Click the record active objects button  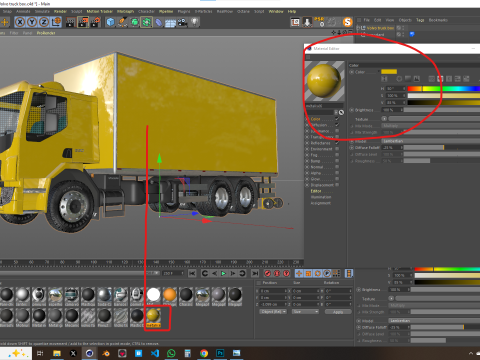pos(268,274)
